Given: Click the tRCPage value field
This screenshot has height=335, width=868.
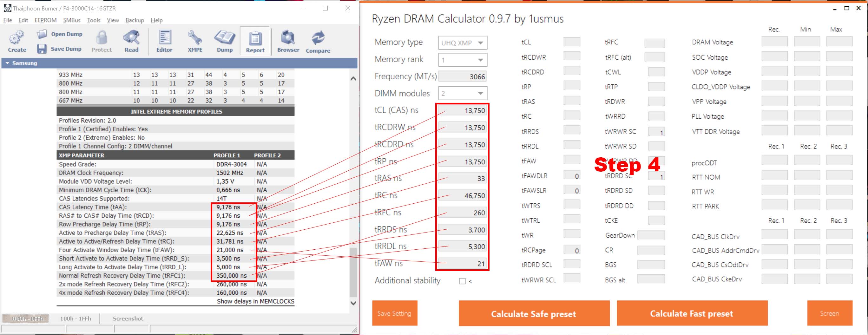Looking at the screenshot, I should pyautogui.click(x=572, y=250).
